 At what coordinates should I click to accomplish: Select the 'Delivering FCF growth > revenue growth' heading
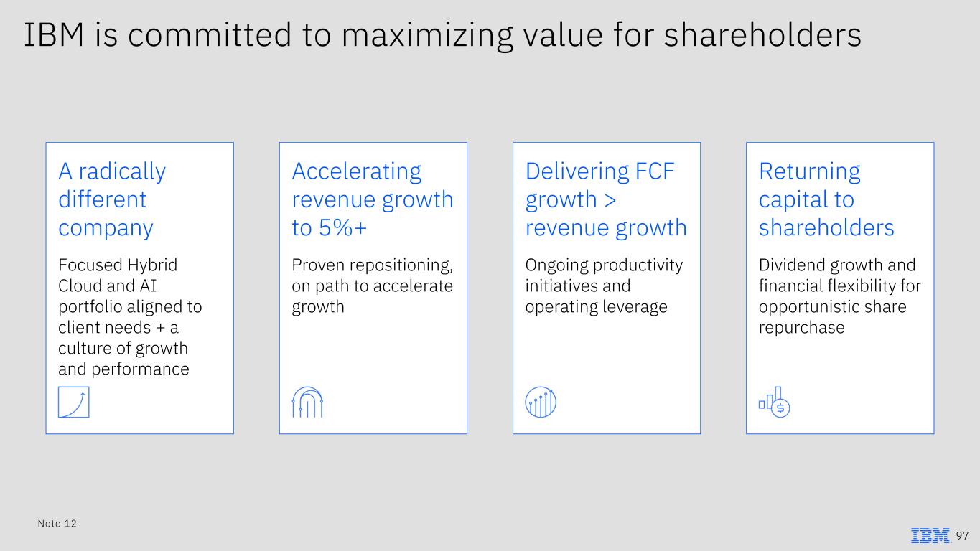pos(606,199)
